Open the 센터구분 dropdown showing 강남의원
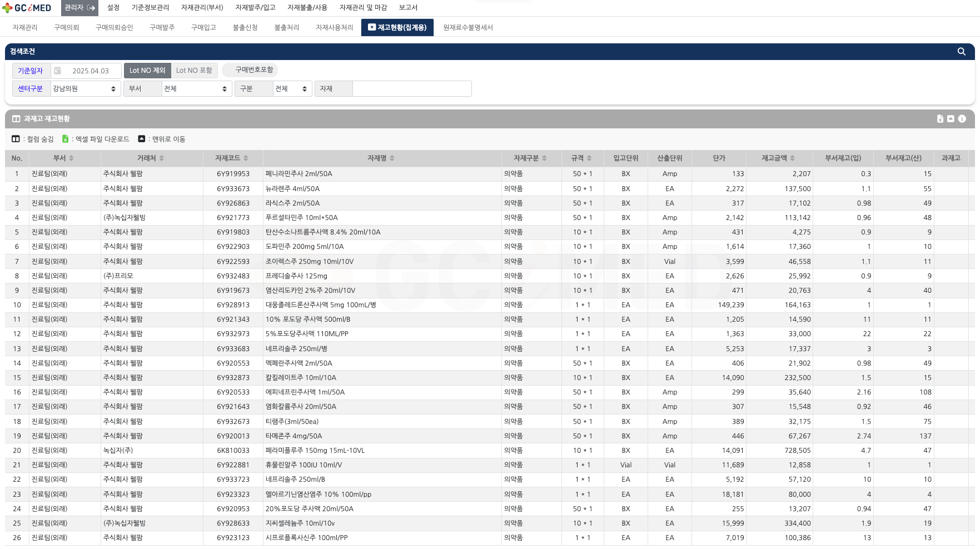 point(85,89)
